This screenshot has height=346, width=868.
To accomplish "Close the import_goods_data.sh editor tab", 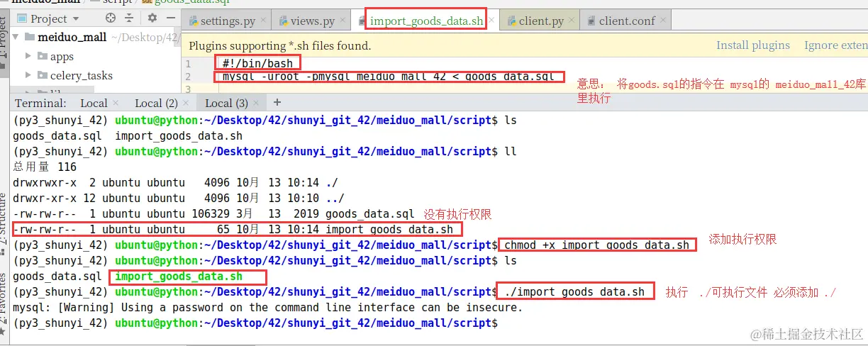I will [490, 21].
